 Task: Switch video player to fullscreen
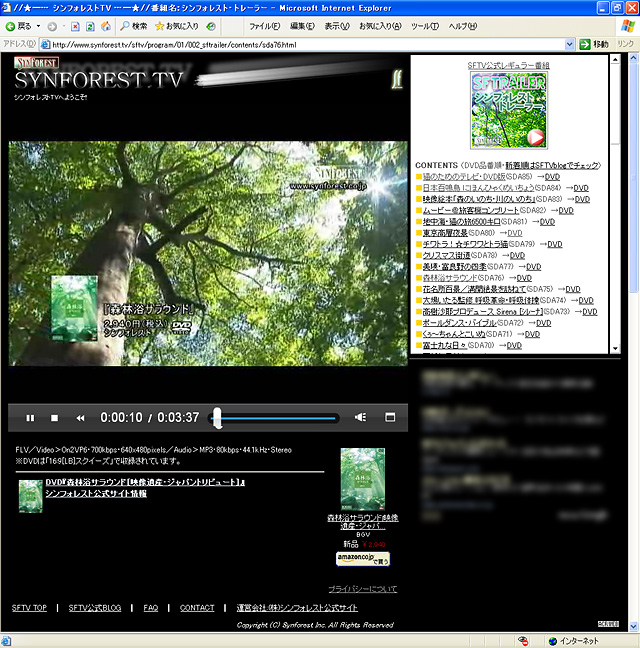tap(391, 417)
